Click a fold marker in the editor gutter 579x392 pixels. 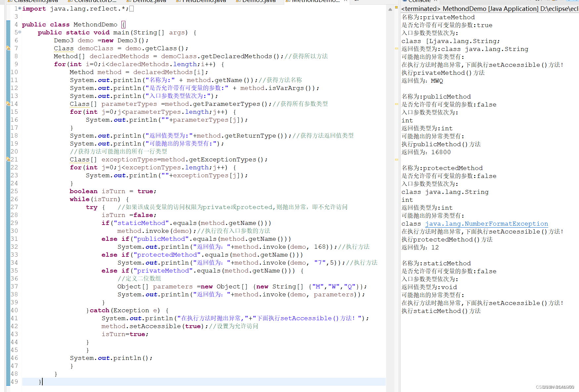click(19, 32)
